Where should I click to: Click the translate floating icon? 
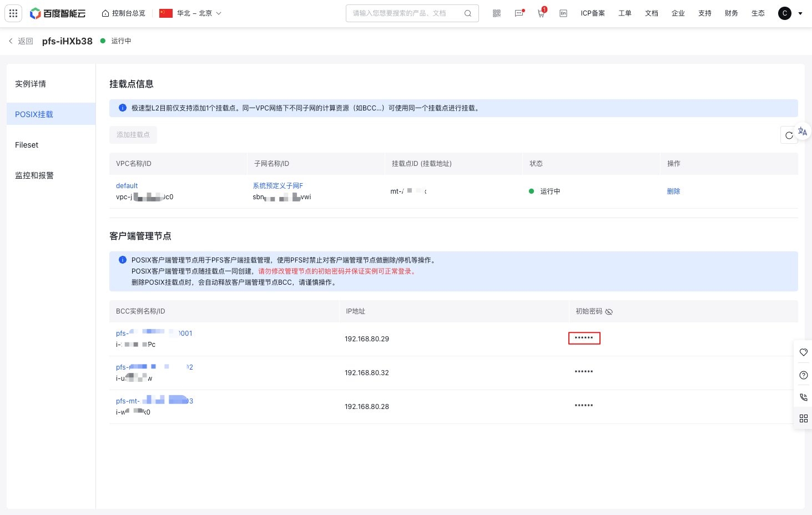pos(803,132)
